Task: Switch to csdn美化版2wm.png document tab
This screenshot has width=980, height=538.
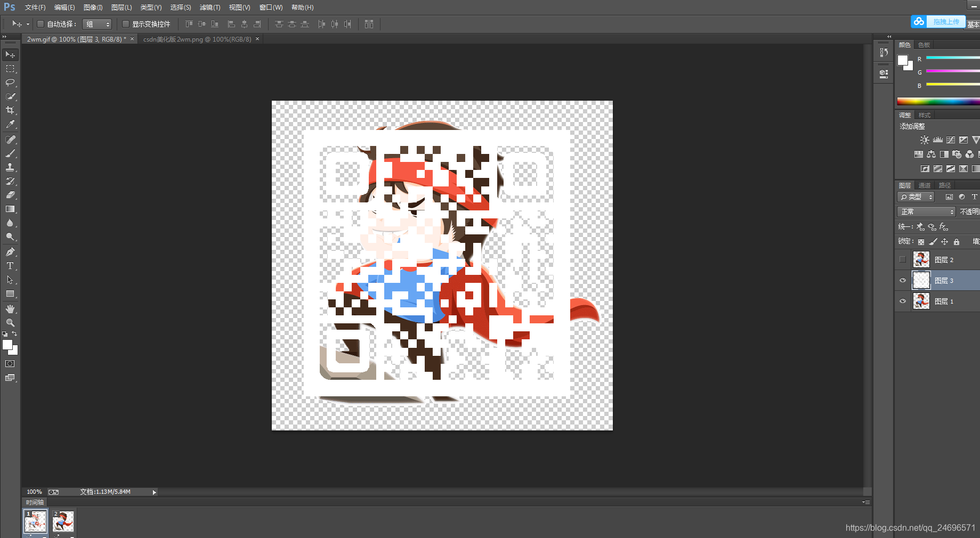Action: [197, 39]
